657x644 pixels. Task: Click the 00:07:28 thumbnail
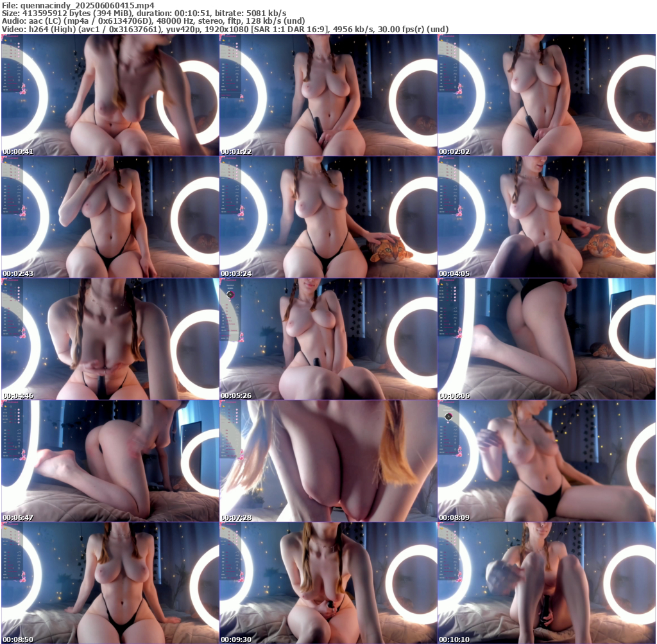328,461
